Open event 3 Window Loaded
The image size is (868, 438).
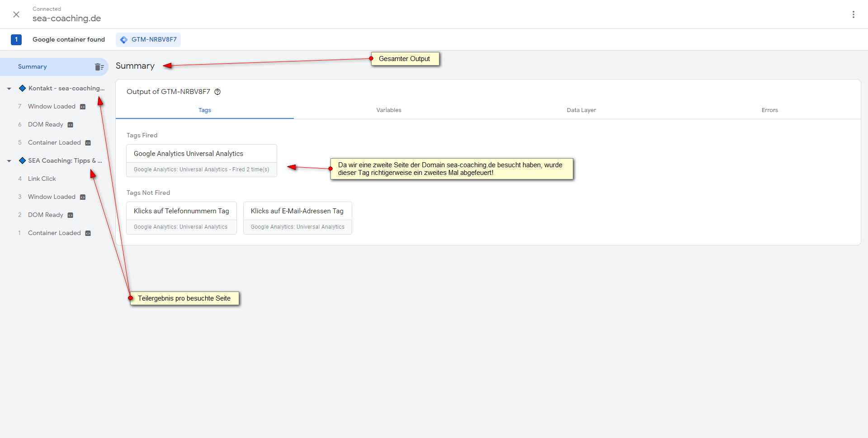pyautogui.click(x=52, y=197)
